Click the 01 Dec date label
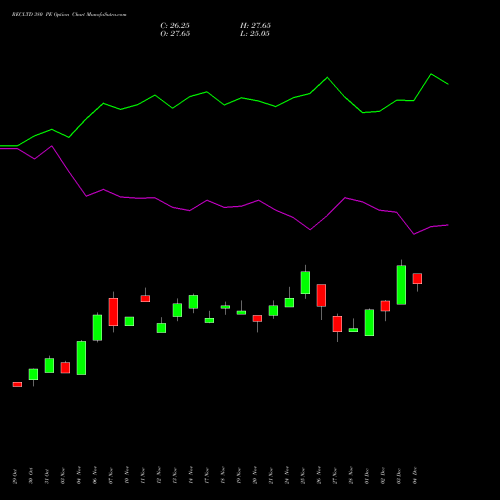 (367, 476)
